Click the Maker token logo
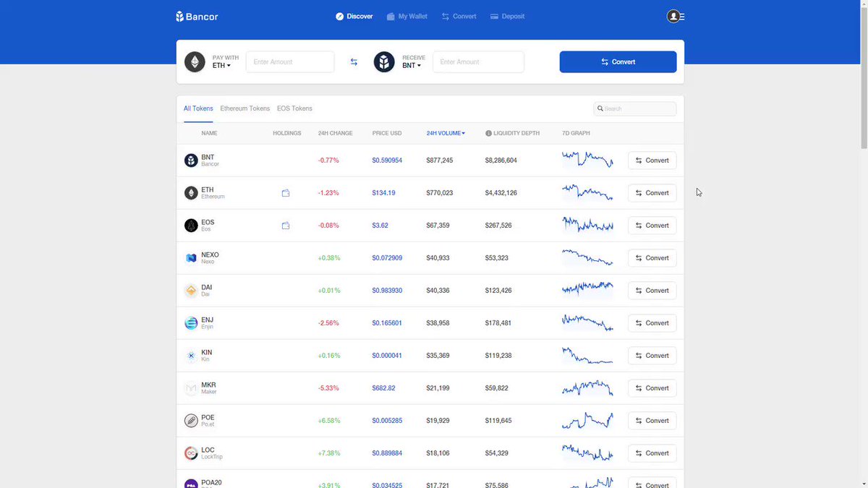The image size is (868, 488). [191, 388]
